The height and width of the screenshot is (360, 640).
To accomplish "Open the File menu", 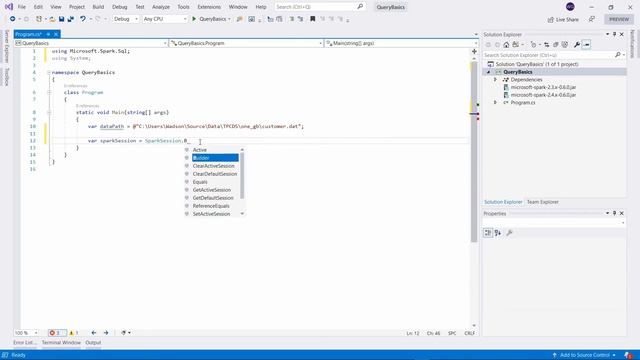I will tap(22, 7).
